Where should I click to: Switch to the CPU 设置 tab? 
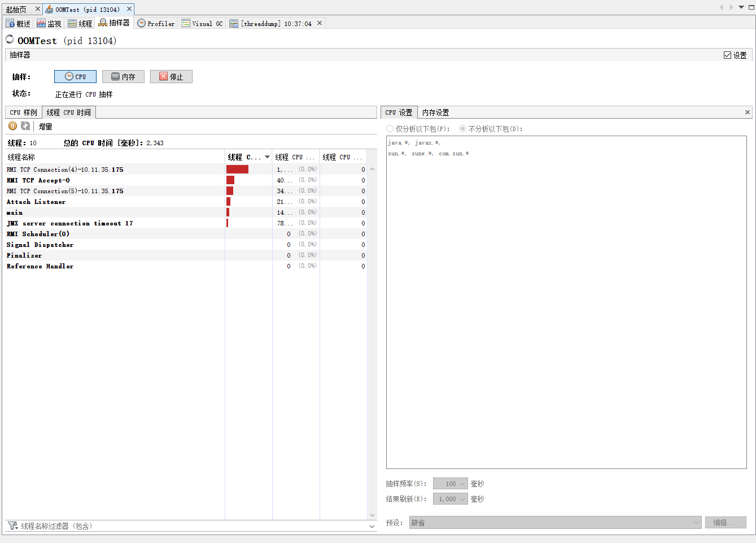pos(399,112)
